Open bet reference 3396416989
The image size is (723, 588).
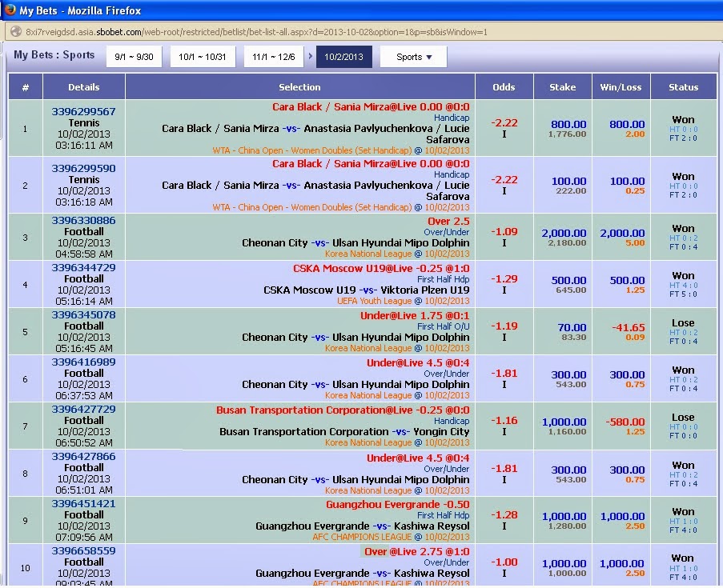tap(83, 362)
